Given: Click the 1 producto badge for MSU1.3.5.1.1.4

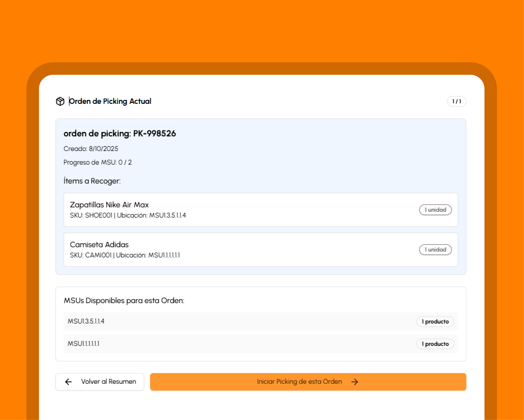Looking at the screenshot, I should (x=435, y=322).
